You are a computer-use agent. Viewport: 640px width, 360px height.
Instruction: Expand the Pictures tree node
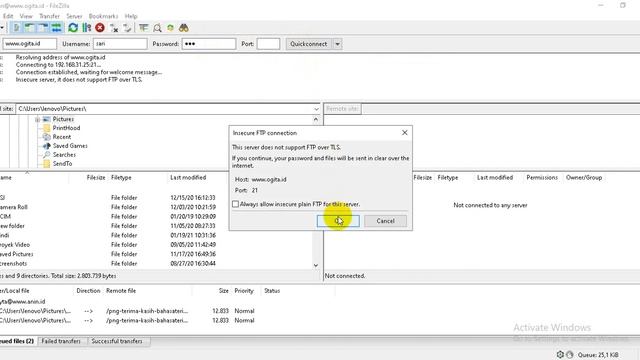coord(37,119)
